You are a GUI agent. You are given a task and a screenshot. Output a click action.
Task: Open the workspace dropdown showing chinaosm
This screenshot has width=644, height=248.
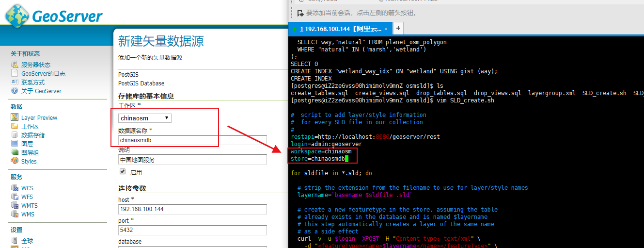pos(145,118)
